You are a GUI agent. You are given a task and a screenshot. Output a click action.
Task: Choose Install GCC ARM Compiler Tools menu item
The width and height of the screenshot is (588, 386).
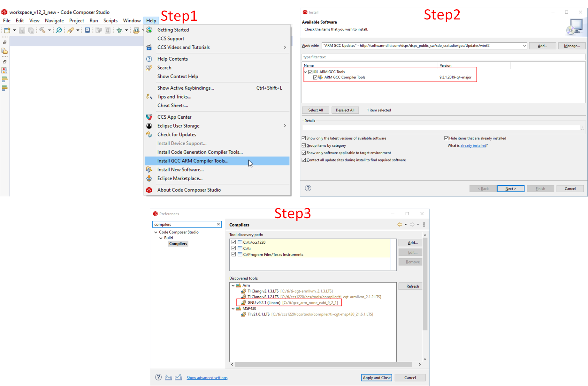[217, 161]
